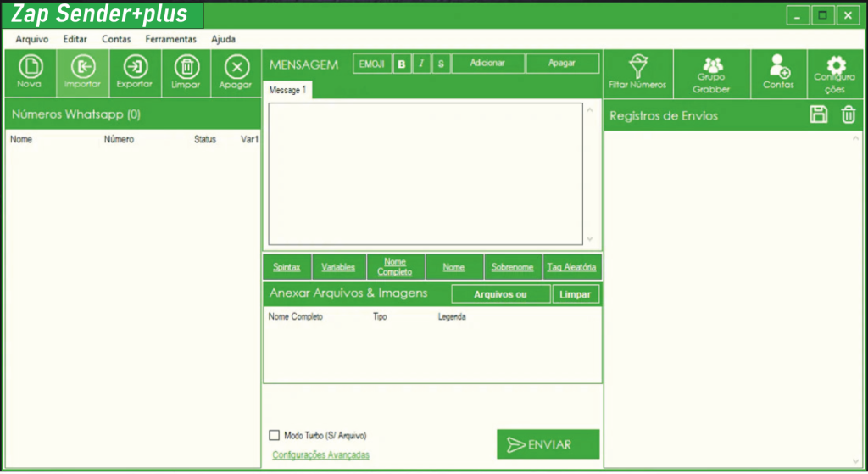Click message area scroll up arrow
The width and height of the screenshot is (868, 474).
[590, 110]
